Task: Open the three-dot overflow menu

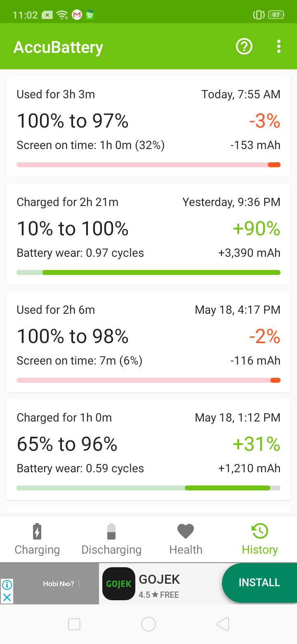Action: click(279, 46)
